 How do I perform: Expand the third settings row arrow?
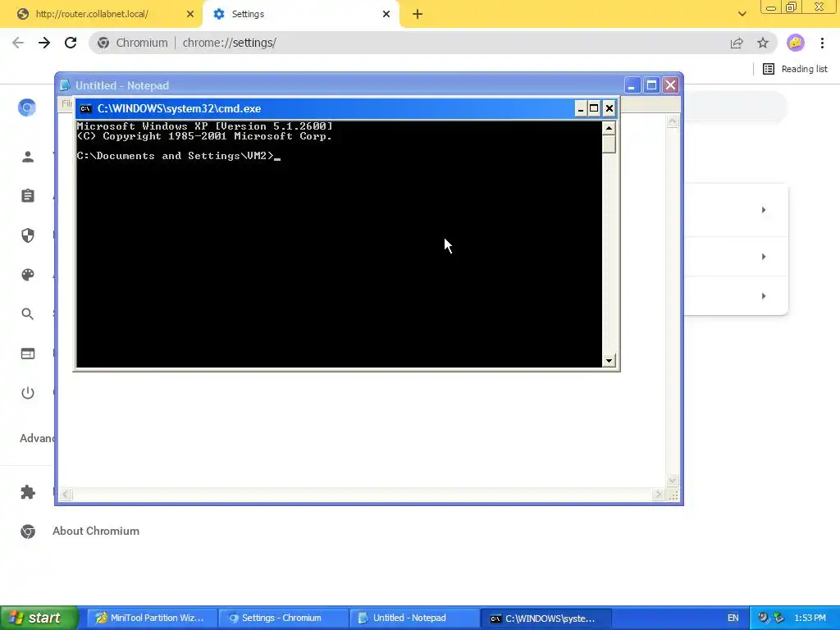764,295
